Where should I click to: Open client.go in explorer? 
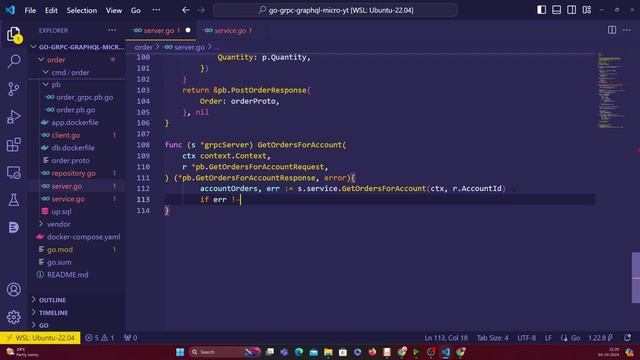[77, 135]
